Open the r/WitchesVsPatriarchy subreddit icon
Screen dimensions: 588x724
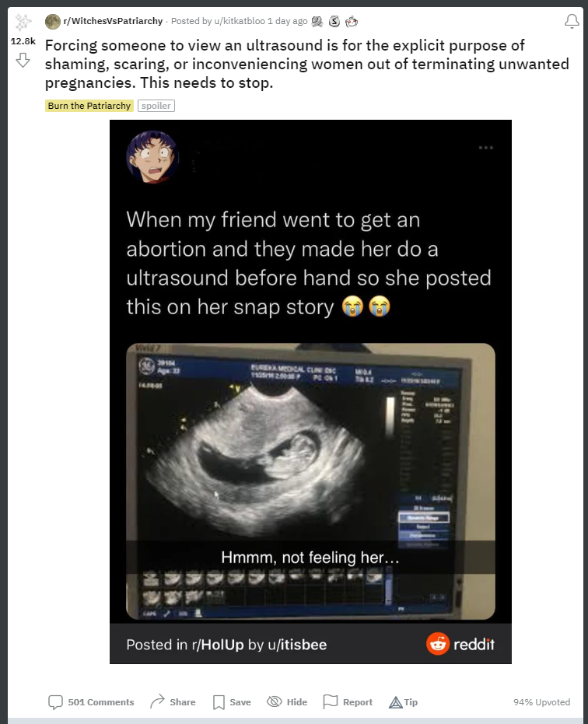(53, 21)
